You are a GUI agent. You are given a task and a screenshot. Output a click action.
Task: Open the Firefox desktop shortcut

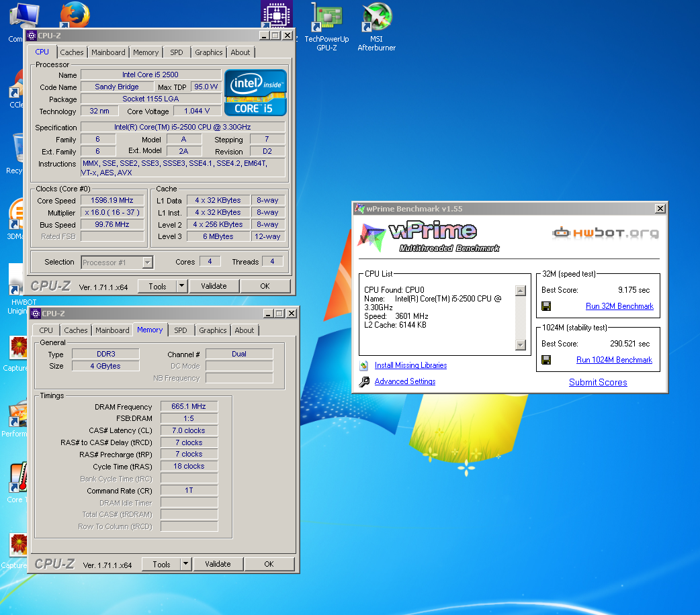[75, 15]
